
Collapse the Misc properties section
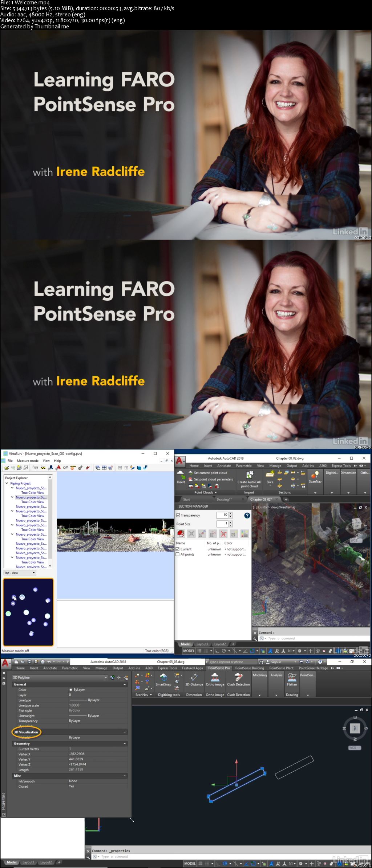coord(125,776)
